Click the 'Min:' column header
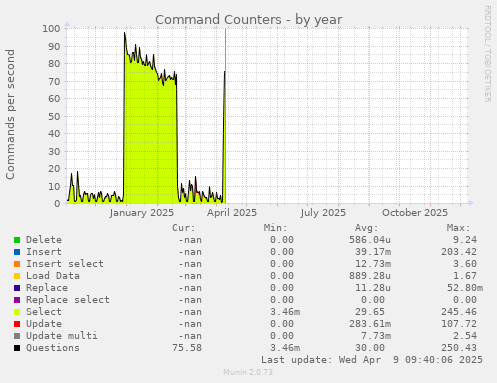This screenshot has height=383, width=497. pos(275,228)
